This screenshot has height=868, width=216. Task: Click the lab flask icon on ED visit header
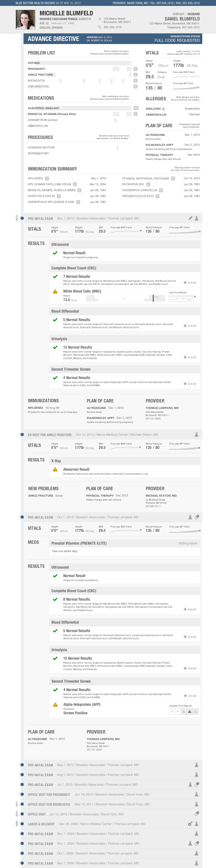(197, 434)
